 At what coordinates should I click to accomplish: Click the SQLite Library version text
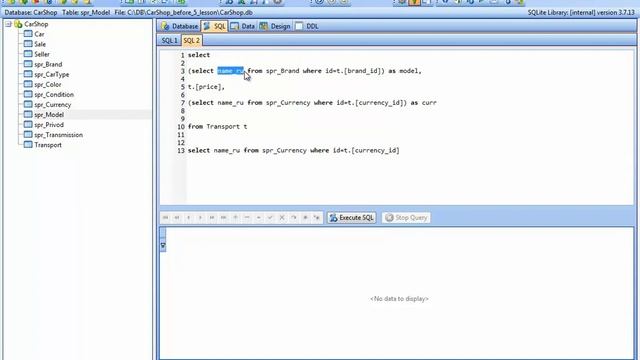[x=581, y=13]
